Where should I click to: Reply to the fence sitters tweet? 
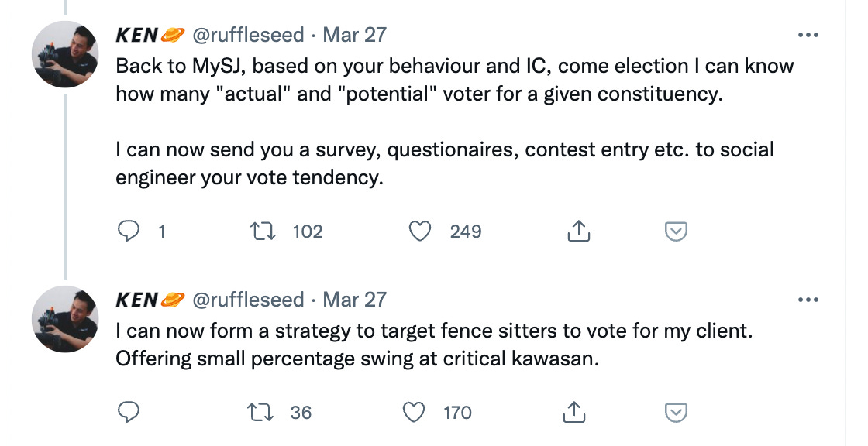click(129, 412)
